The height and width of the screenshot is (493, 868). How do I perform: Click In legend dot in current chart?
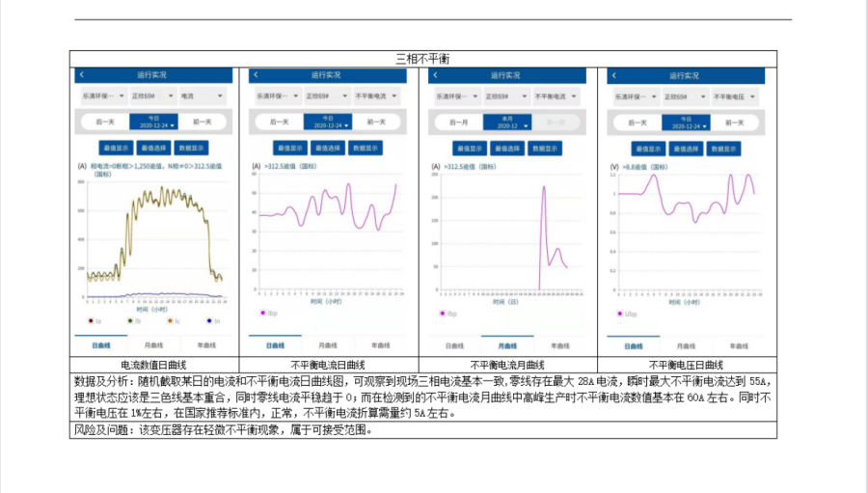point(208,320)
